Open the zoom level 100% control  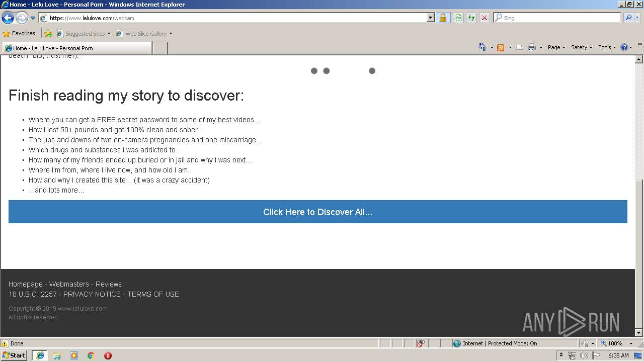tap(617, 343)
